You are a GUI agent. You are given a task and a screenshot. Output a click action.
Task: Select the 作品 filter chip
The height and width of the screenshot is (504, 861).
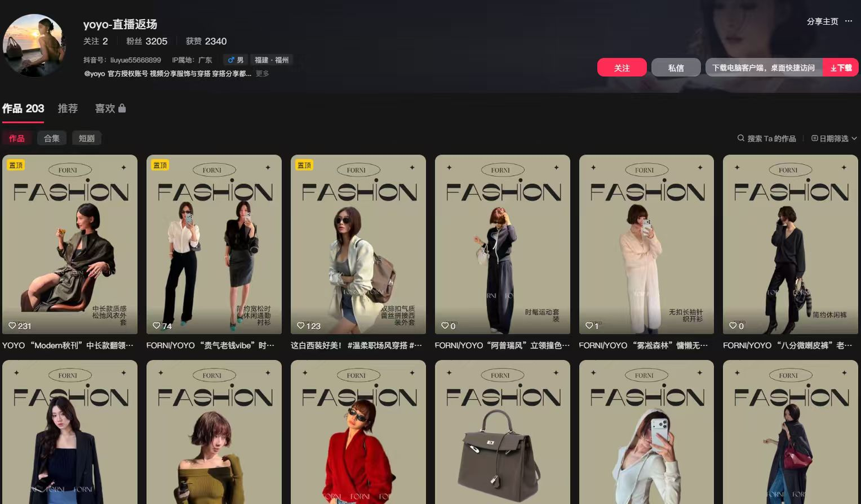click(x=17, y=138)
